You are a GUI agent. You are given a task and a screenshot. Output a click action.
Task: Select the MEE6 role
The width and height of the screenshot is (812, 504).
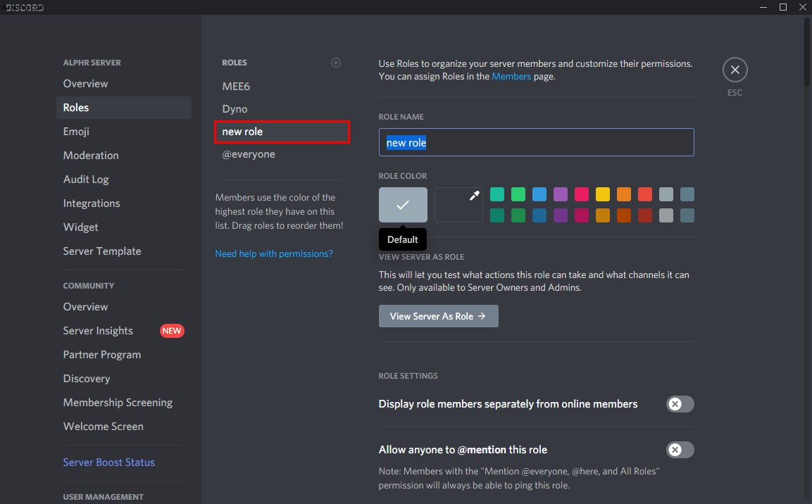pos(282,87)
